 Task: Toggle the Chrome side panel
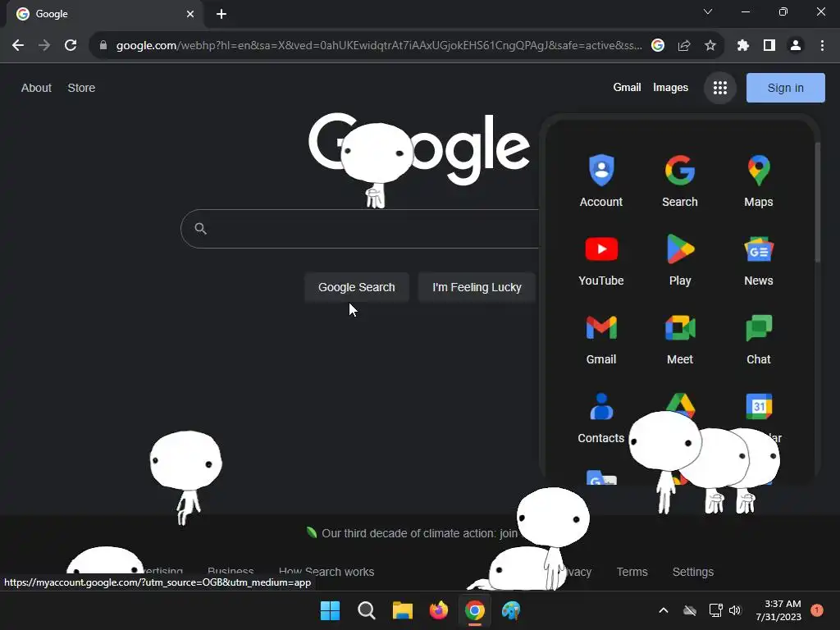tap(769, 46)
